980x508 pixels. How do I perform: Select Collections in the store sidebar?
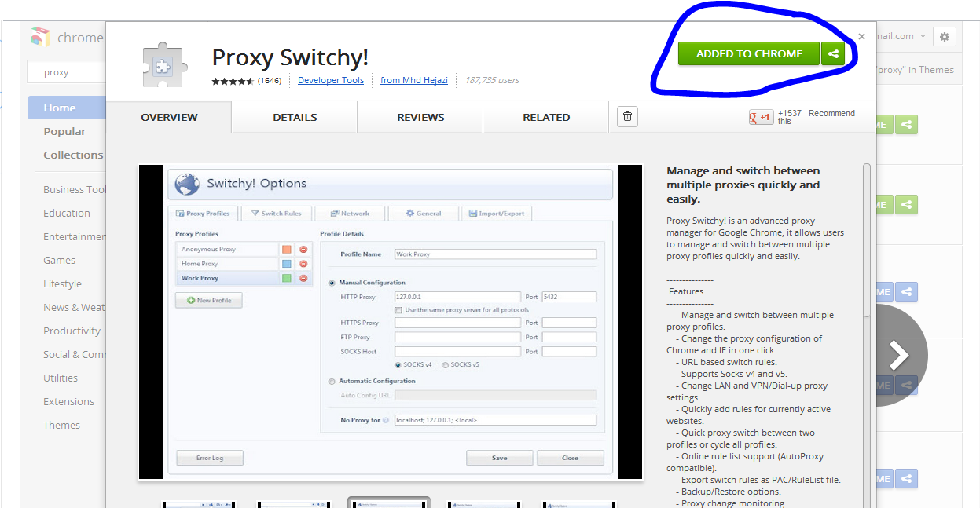tap(73, 155)
